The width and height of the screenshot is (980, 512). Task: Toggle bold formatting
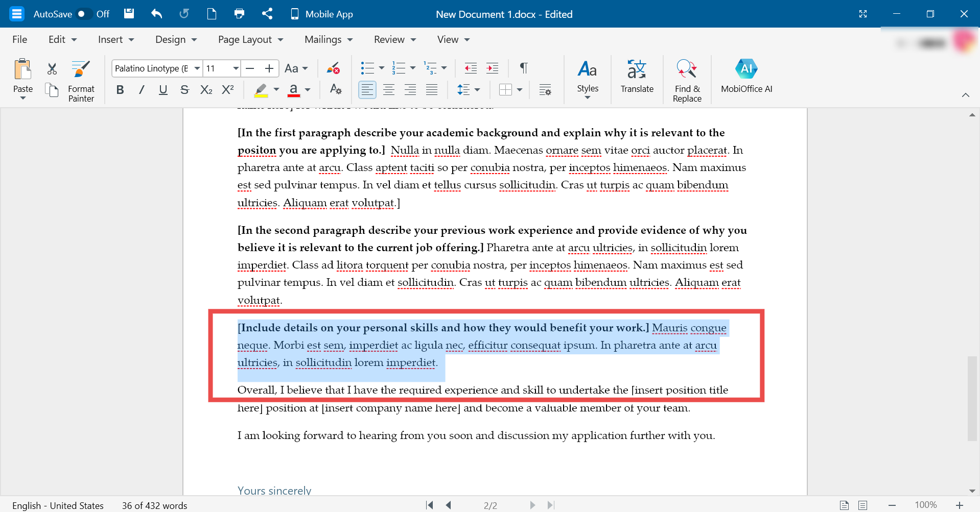click(120, 90)
